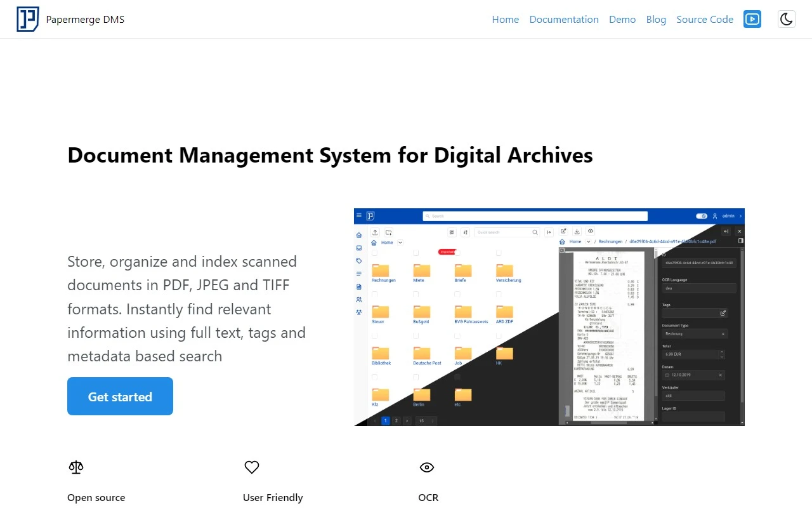Image resolution: width=812 pixels, height=508 pixels.
Task: Click the "Store, organize and index scanned" paragraph
Action: 188,309
